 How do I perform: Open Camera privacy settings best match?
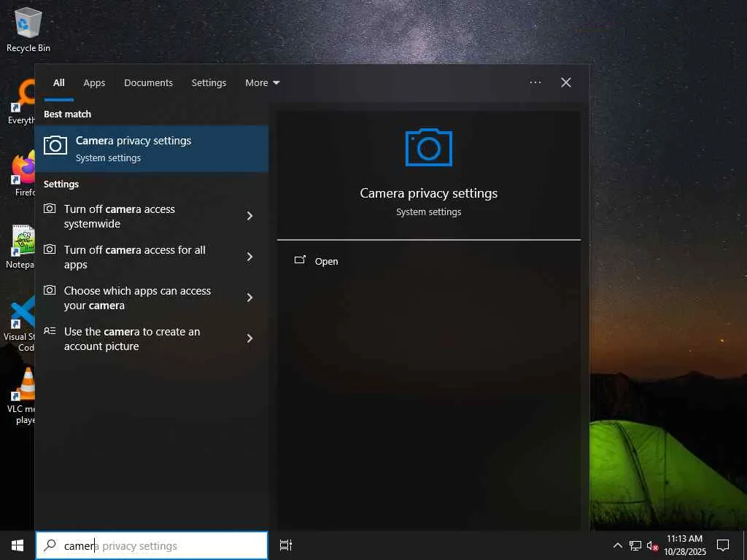point(152,149)
